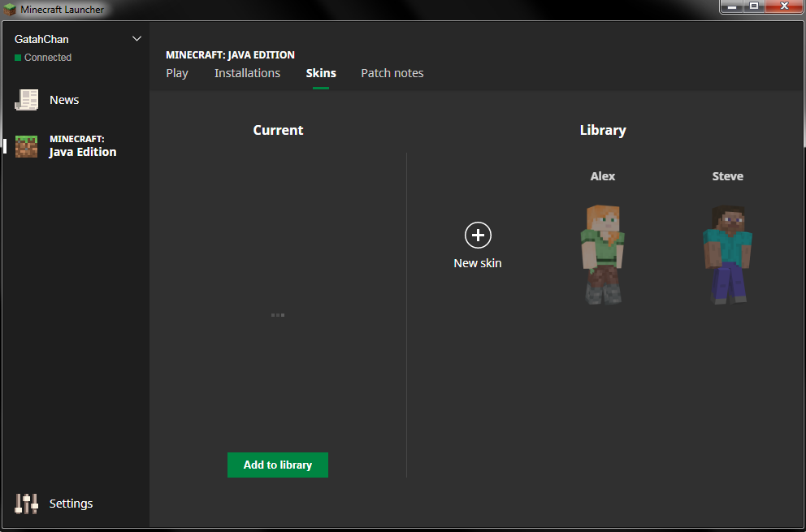Select the grass block Java Edition icon
This screenshot has height=532, width=806.
point(26,146)
